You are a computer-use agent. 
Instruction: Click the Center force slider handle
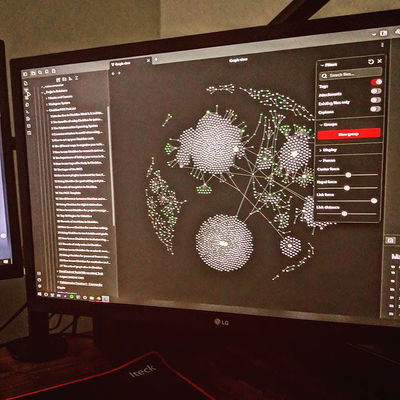348,175
